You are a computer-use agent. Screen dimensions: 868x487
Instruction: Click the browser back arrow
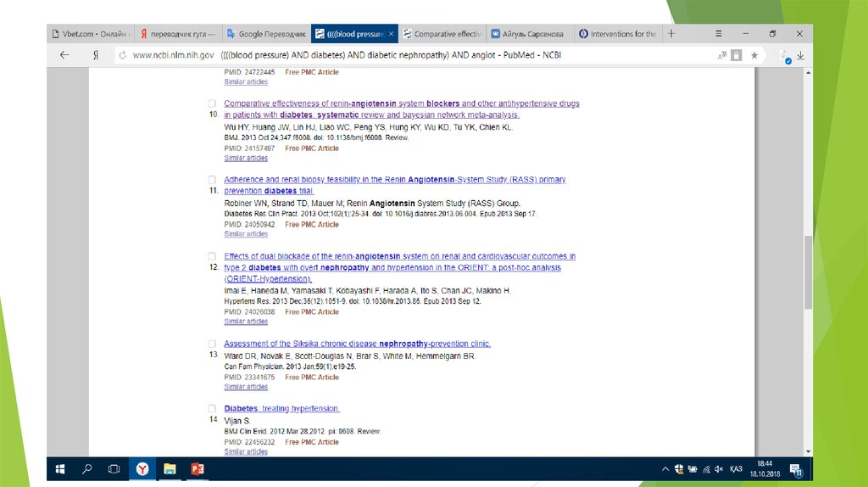[x=64, y=55]
